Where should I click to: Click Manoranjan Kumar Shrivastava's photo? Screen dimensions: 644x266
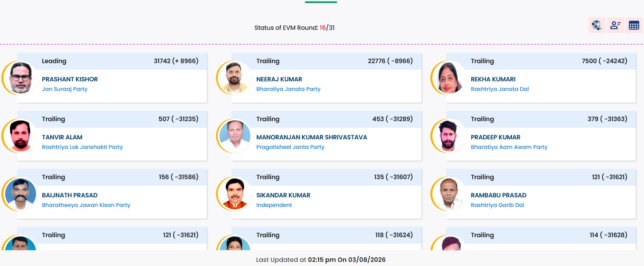tap(234, 136)
